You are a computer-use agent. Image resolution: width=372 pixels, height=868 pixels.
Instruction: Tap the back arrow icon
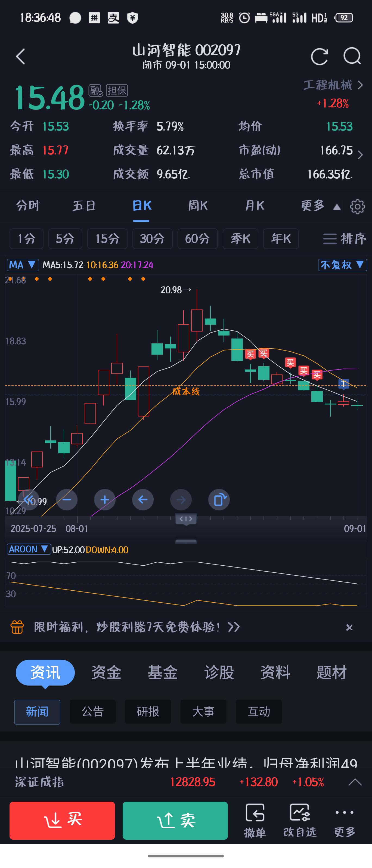pos(21,56)
